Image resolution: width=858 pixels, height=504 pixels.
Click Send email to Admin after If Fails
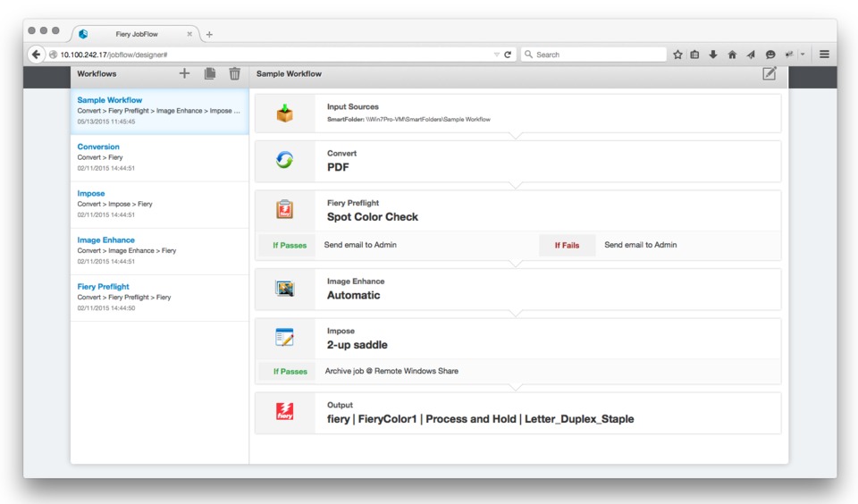pos(640,245)
